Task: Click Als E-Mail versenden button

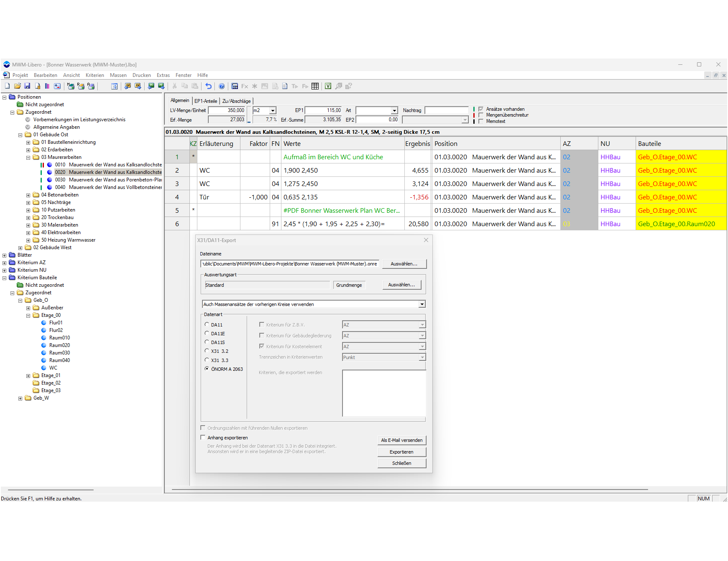Action: tap(402, 440)
